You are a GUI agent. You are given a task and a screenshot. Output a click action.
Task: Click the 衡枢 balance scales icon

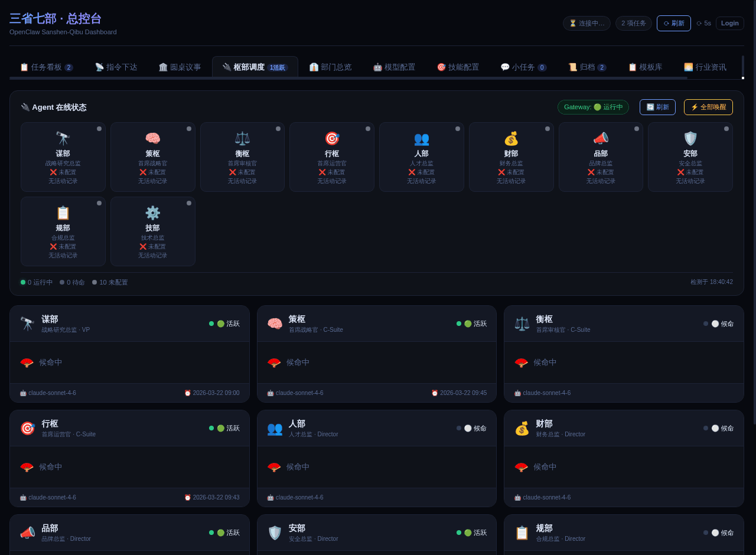[242, 138]
